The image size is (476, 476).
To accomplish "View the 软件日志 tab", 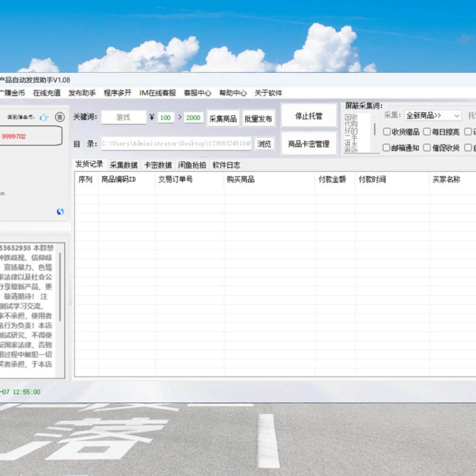I will (x=227, y=165).
